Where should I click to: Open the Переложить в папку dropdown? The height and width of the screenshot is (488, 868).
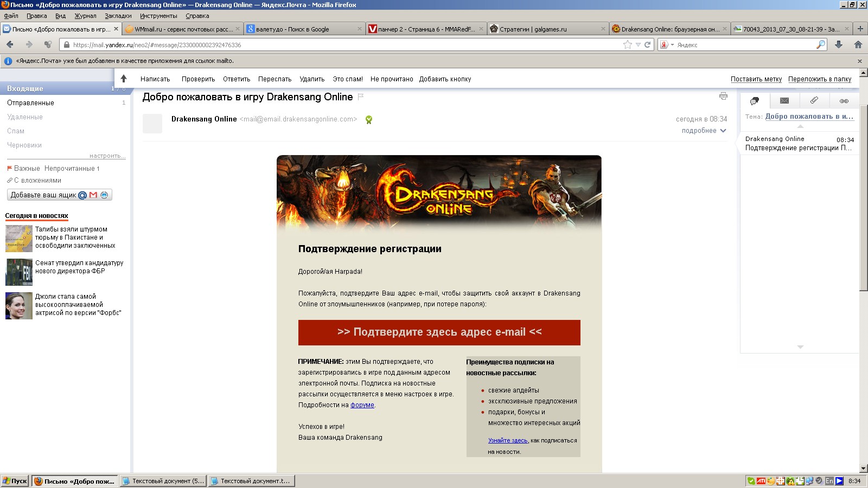pyautogui.click(x=820, y=79)
